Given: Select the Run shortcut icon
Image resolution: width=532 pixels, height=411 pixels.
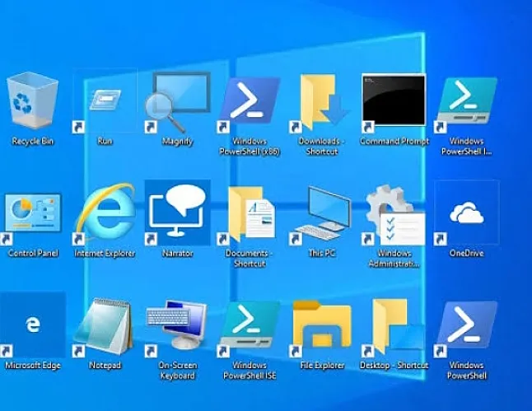Looking at the screenshot, I should pyautogui.click(x=105, y=100).
